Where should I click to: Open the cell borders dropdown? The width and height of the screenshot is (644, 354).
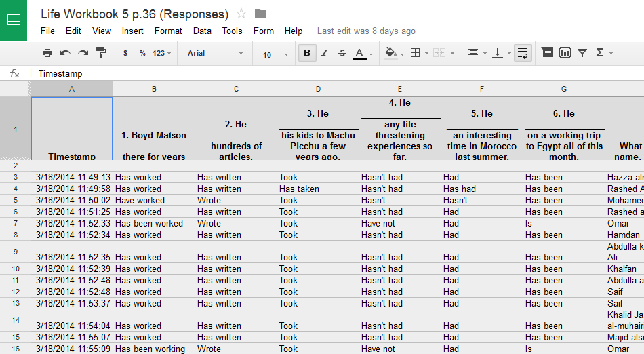[x=419, y=53]
